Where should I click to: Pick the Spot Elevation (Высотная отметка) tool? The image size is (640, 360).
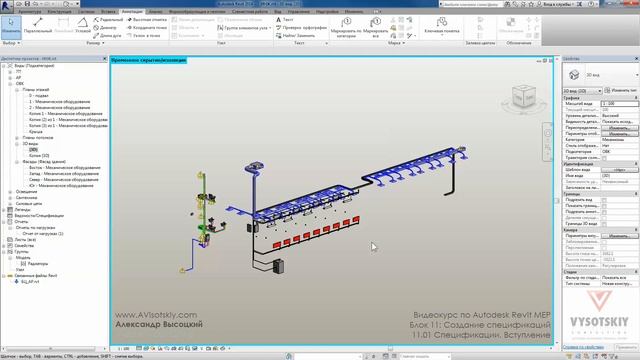(147, 20)
